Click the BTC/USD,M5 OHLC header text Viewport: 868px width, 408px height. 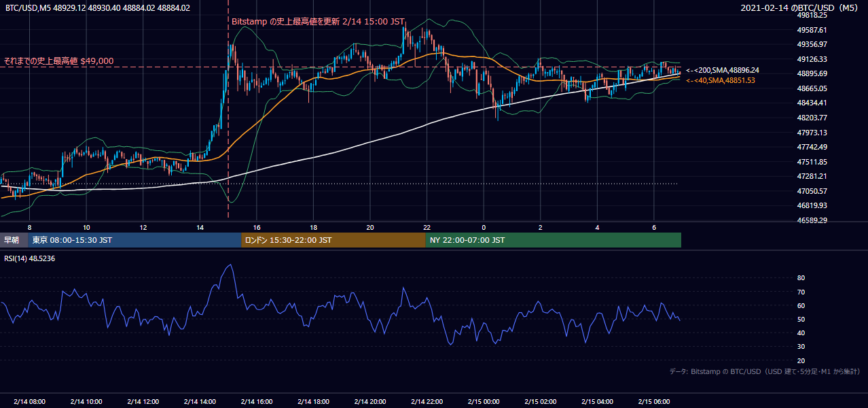[98, 8]
